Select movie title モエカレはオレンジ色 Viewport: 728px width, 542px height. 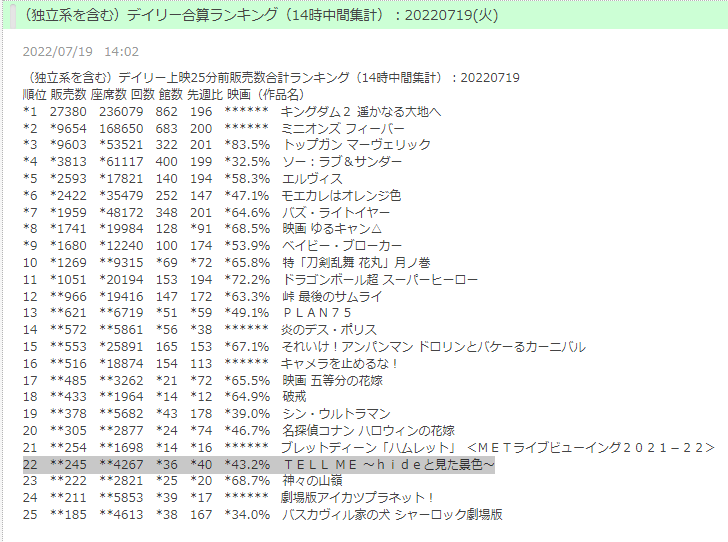(x=341, y=196)
